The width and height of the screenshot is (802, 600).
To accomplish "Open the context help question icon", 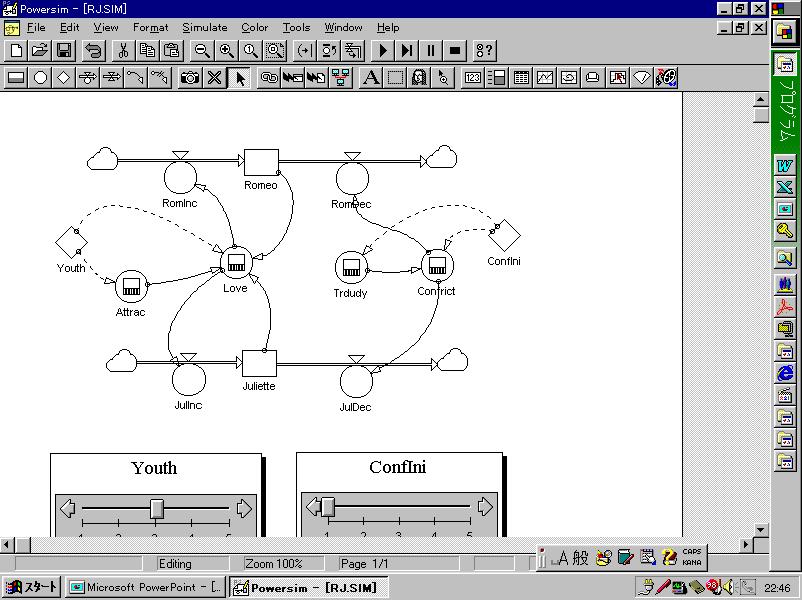I will click(x=484, y=51).
